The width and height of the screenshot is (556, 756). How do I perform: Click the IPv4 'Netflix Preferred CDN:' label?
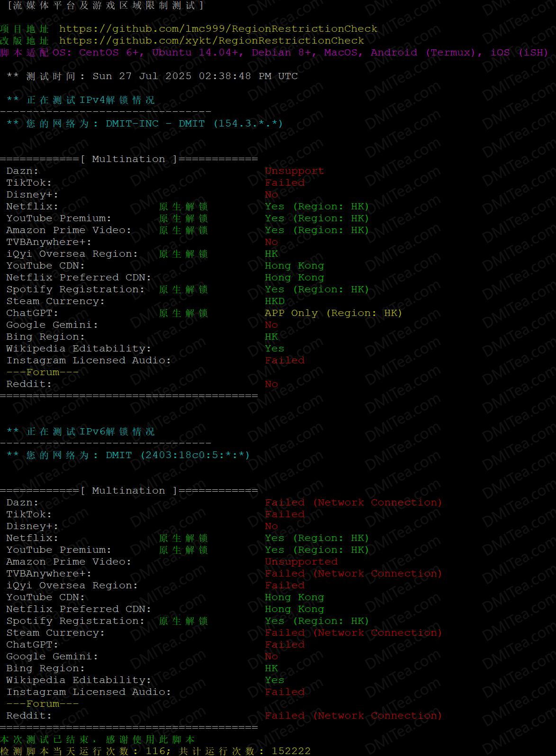click(79, 278)
